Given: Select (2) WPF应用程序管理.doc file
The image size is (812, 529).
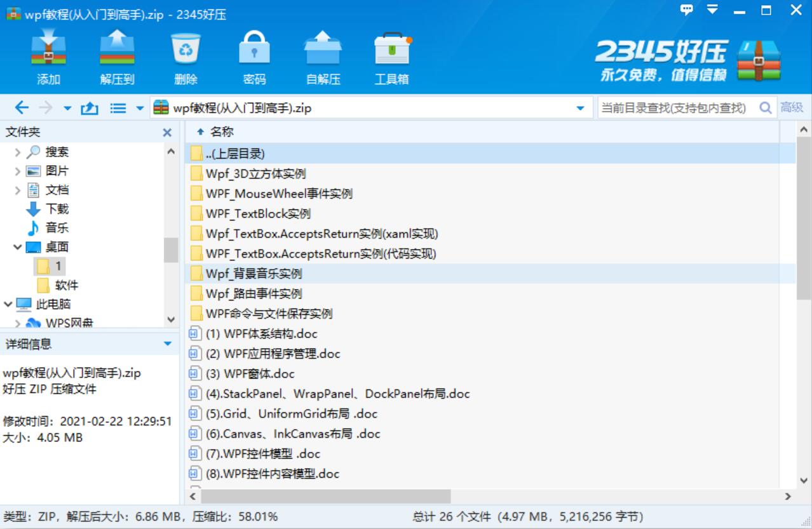Looking at the screenshot, I should [491, 354].
